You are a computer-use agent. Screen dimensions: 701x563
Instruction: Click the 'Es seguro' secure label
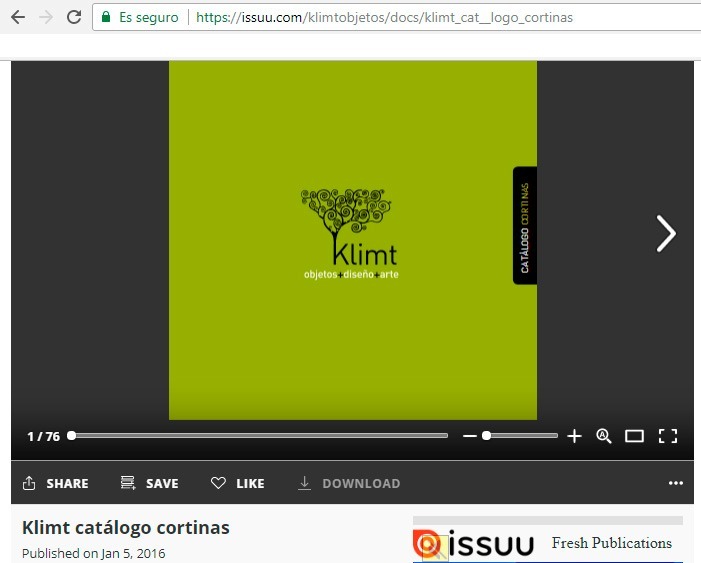click(148, 17)
